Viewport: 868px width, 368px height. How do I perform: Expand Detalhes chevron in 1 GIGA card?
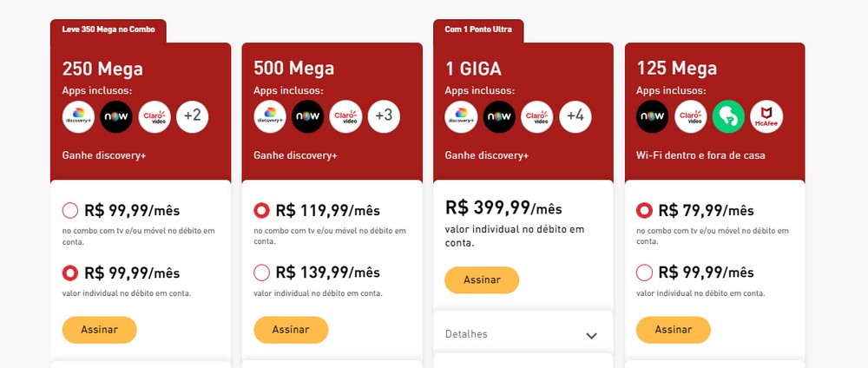(x=592, y=335)
